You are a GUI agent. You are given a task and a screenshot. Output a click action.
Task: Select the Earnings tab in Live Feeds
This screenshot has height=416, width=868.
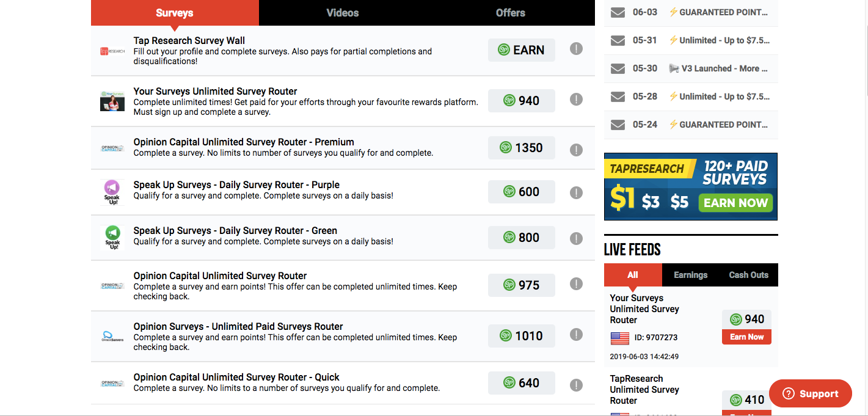click(x=691, y=275)
